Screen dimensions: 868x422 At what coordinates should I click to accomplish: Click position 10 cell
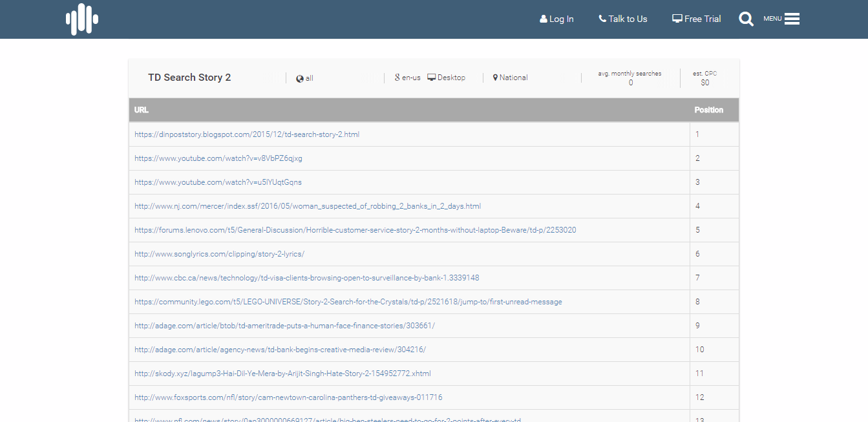click(714, 350)
